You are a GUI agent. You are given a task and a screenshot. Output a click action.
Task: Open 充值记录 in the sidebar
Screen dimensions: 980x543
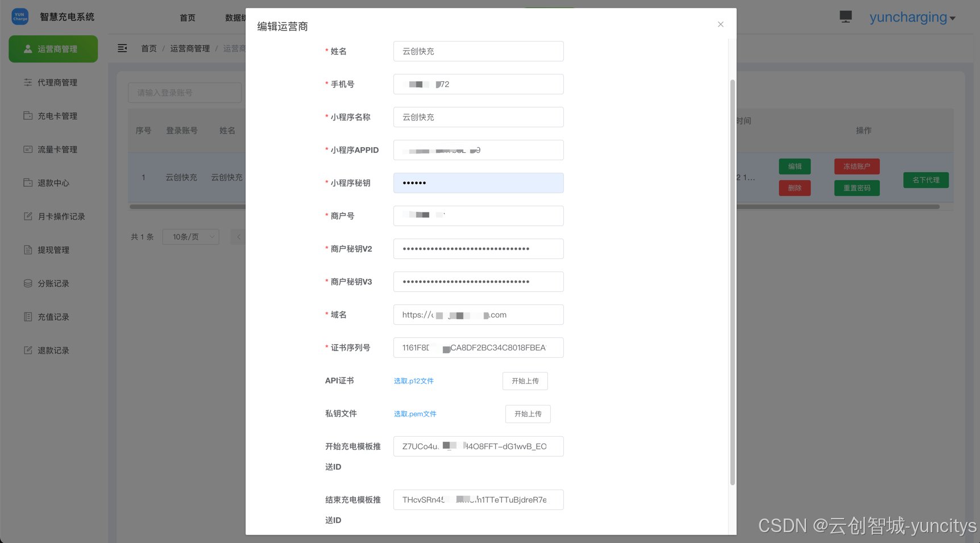point(53,317)
